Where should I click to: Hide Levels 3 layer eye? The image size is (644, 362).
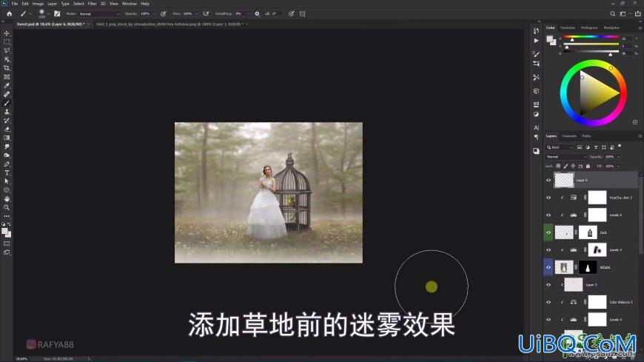(x=549, y=249)
